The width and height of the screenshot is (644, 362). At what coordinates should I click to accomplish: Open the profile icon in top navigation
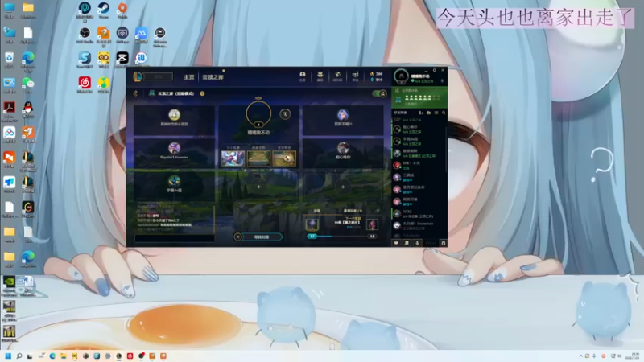click(303, 76)
